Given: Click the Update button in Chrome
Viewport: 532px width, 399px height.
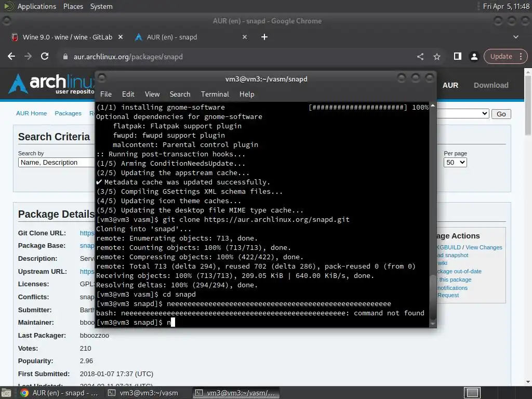Looking at the screenshot, I should coord(501,56).
